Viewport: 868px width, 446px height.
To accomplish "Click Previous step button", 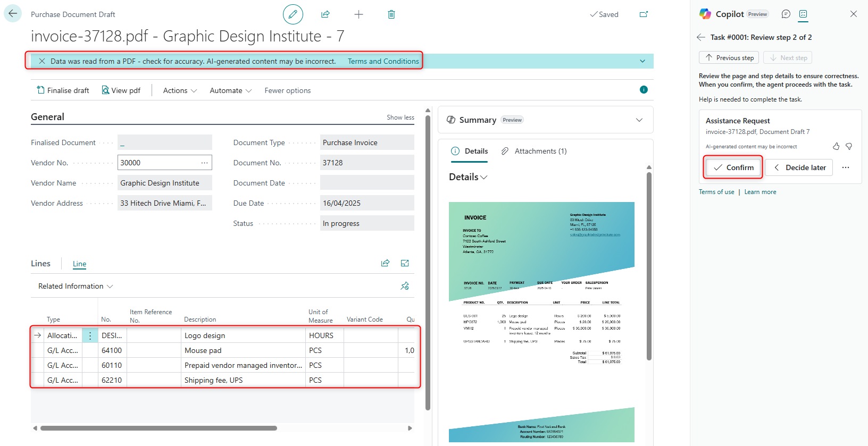I will [729, 57].
